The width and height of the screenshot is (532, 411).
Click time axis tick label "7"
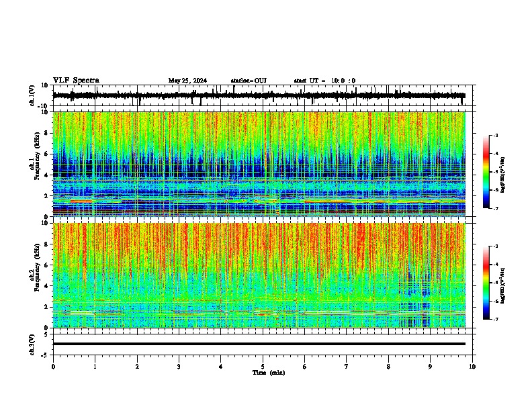[x=347, y=367]
